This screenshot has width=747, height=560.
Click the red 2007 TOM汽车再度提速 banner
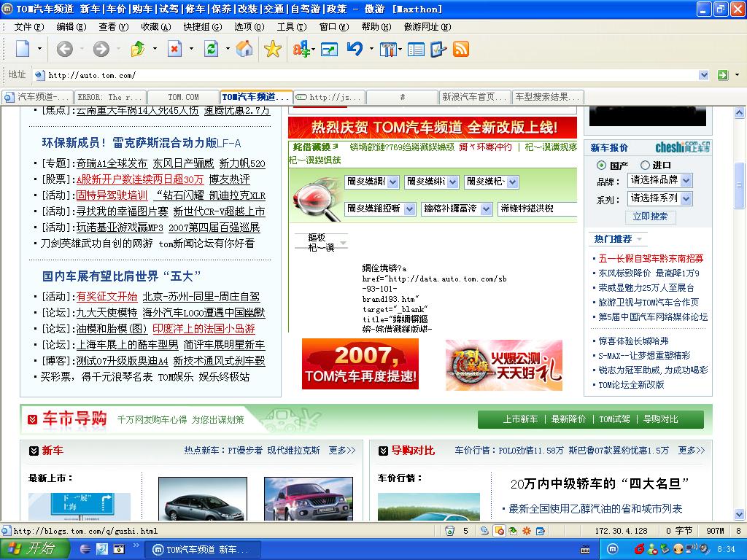(360, 365)
